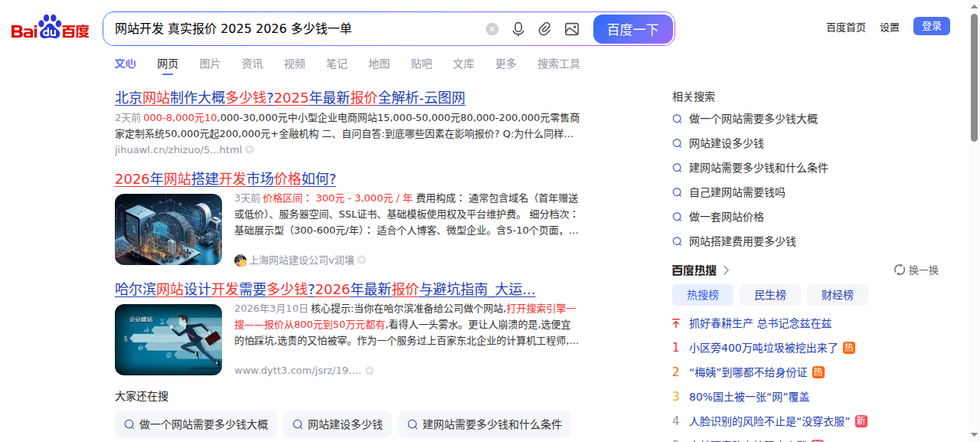Attach a file using paperclip icon
This screenshot has height=442, width=980.
pyautogui.click(x=544, y=29)
